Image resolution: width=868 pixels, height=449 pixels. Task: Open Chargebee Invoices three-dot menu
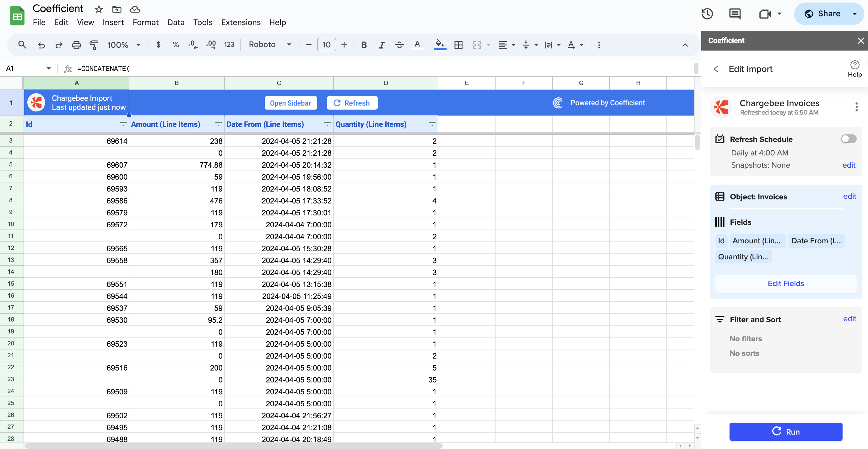856,107
